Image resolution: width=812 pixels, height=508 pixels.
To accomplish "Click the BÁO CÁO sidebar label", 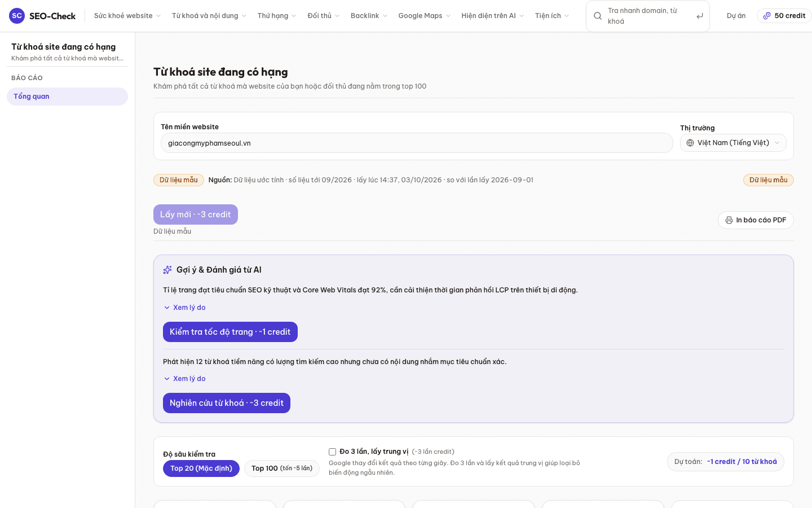I will click(x=27, y=78).
